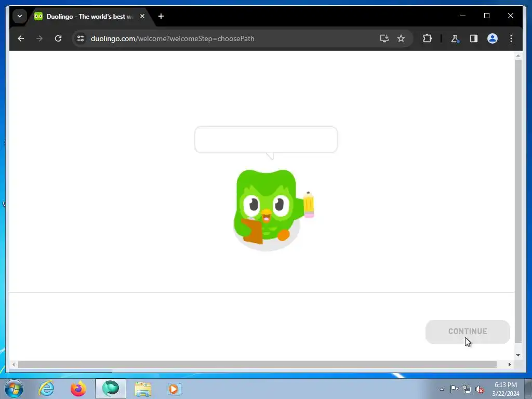Click the install app icon in address bar
This screenshot has width=532, height=399.
(x=384, y=38)
